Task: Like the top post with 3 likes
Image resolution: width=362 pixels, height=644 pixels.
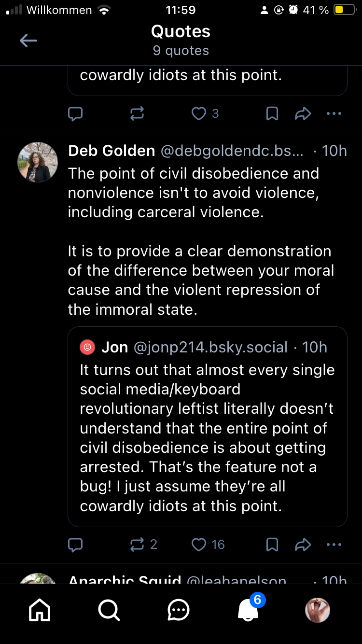Action: [199, 113]
